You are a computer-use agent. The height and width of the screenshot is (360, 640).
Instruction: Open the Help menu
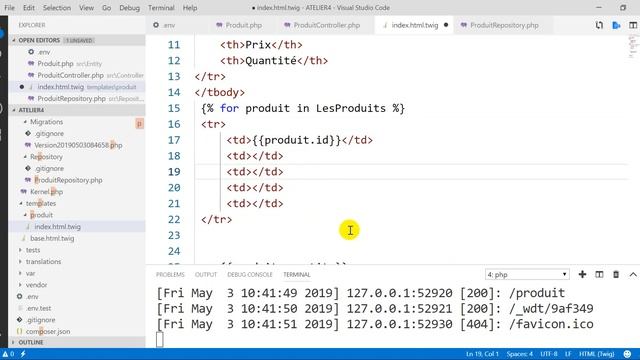tap(190, 8)
